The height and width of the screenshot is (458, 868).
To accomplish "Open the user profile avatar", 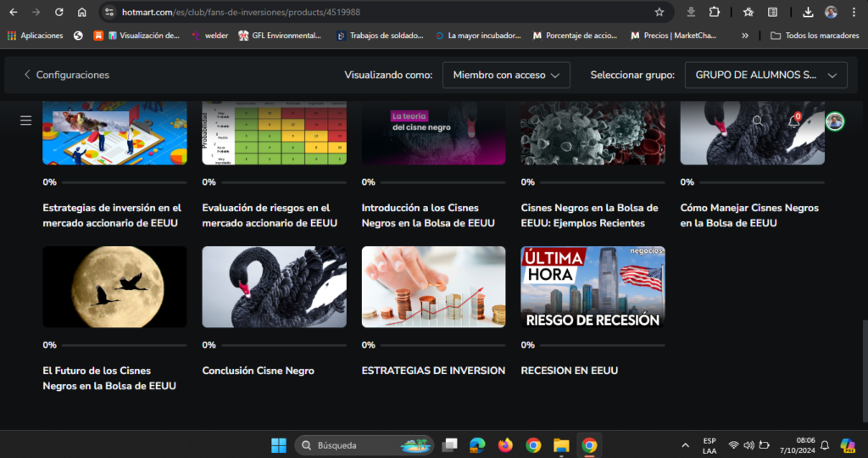I will tap(834, 121).
